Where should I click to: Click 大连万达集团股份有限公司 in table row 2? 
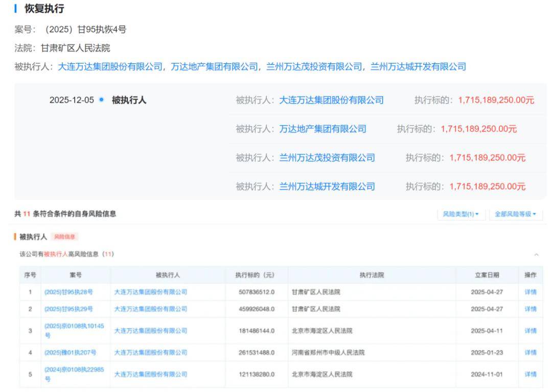click(150, 309)
